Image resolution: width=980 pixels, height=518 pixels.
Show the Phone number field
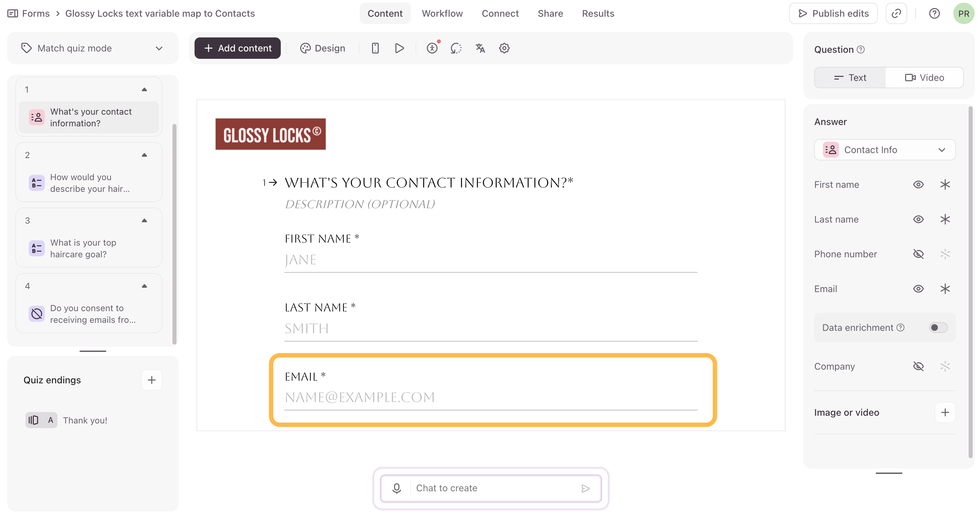918,254
